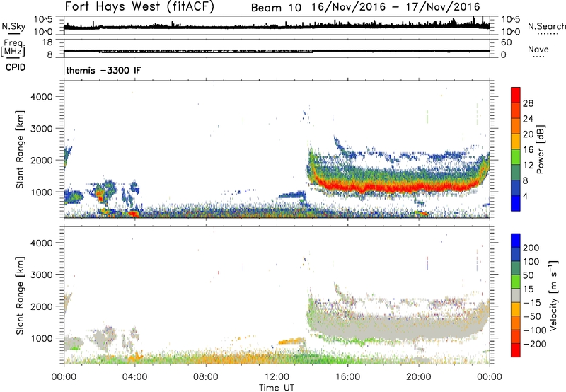Click the 'N.Sky' legend label

click(13, 26)
